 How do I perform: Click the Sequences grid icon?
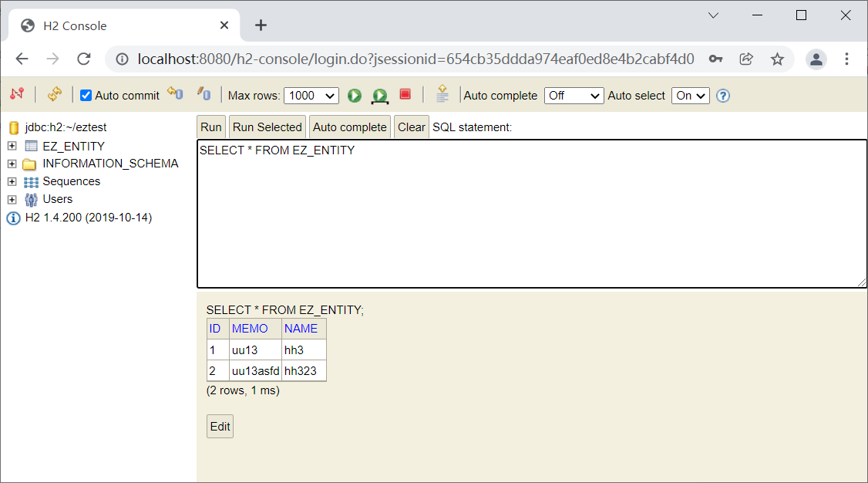(x=31, y=181)
